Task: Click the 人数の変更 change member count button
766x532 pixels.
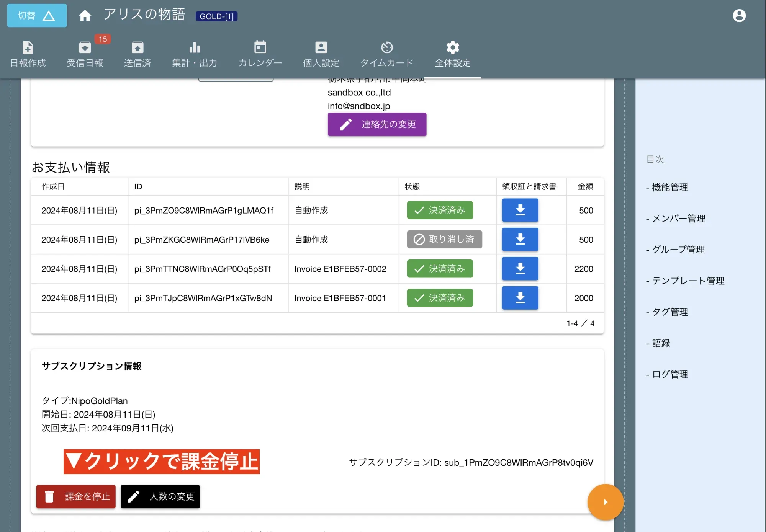Action: 160,496
